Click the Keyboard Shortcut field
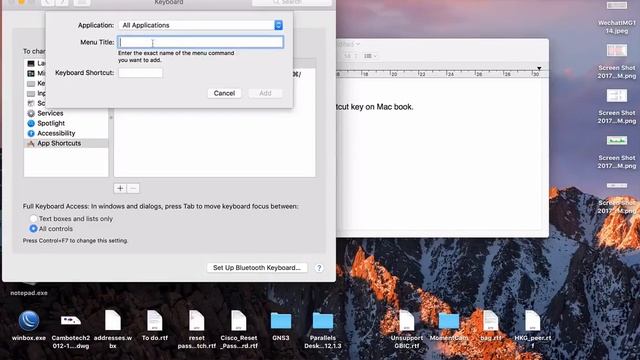 click(x=140, y=73)
